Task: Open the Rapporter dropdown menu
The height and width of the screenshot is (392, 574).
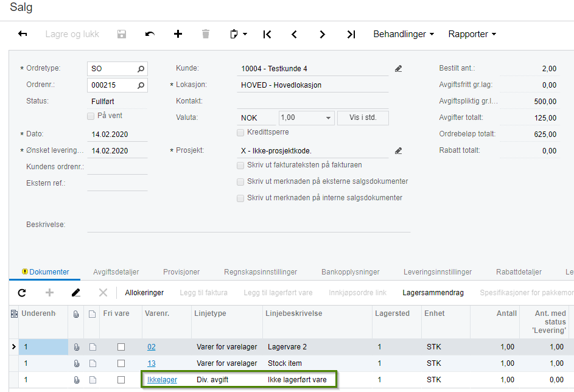Action: click(472, 34)
